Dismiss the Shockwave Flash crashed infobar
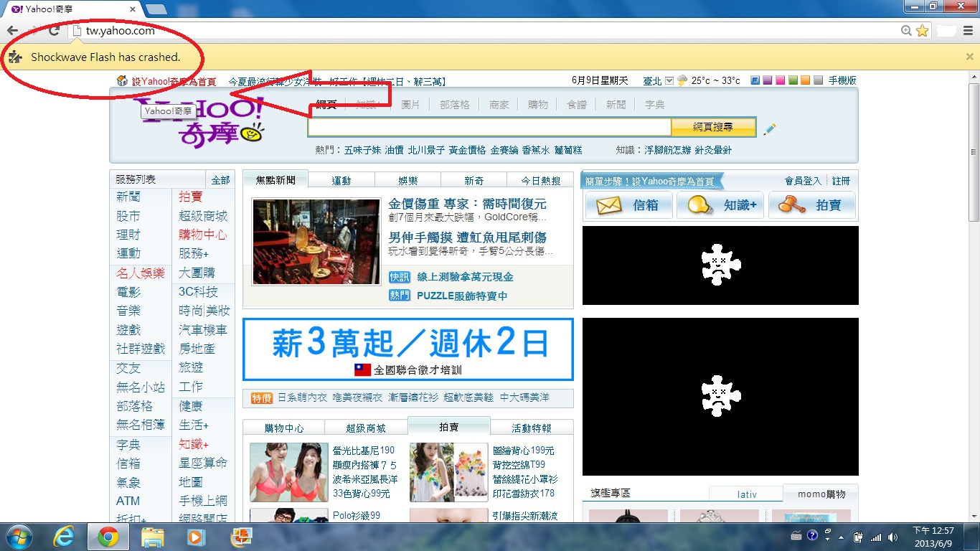The image size is (980, 551). pos(969,57)
